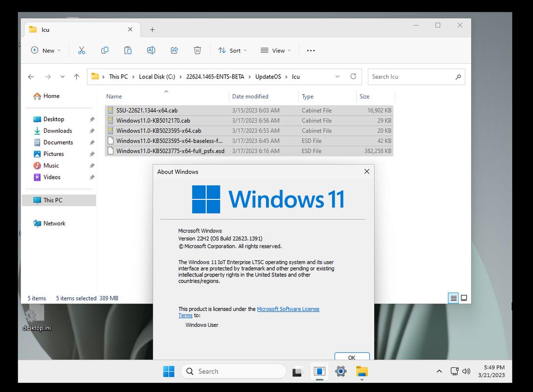Screen dimensions: 533x392
Task: Click OK in About Windows dialog
Action: pyautogui.click(x=352, y=356)
